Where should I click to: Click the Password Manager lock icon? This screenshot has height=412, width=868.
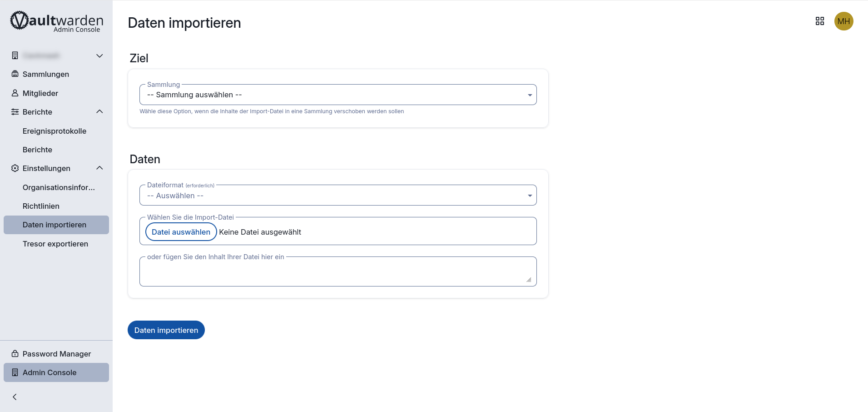[15, 354]
